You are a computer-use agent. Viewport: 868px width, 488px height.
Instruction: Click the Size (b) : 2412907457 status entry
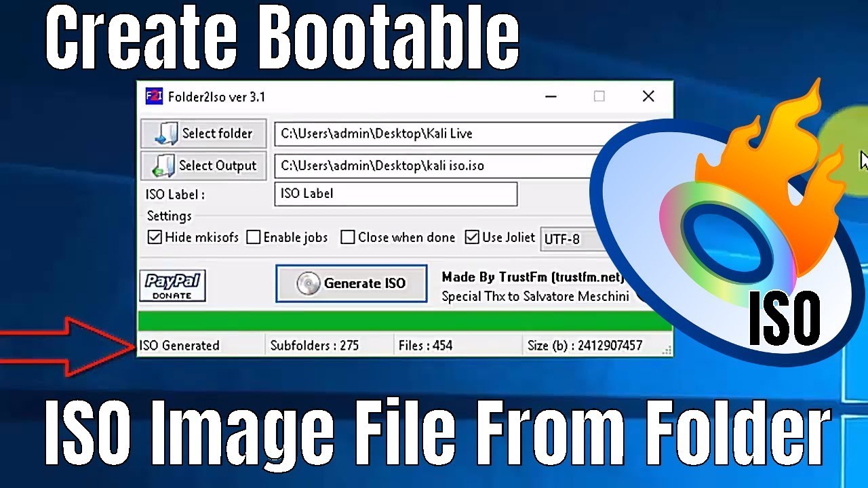(585, 346)
